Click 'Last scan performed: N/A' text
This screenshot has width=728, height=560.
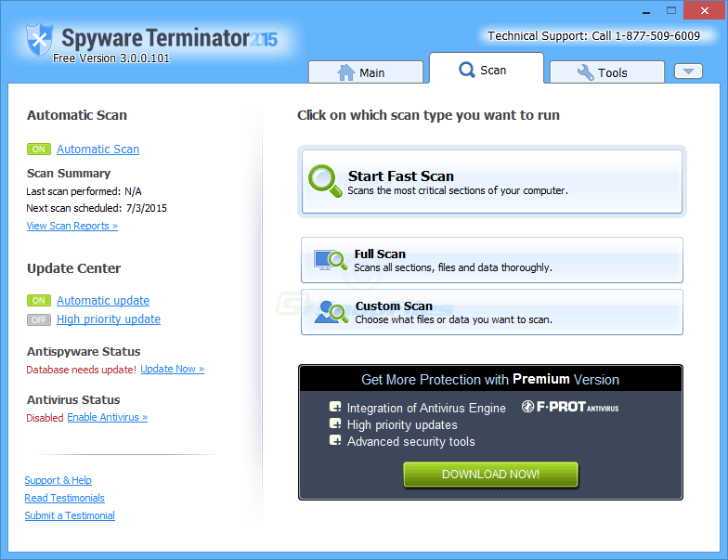click(x=84, y=191)
